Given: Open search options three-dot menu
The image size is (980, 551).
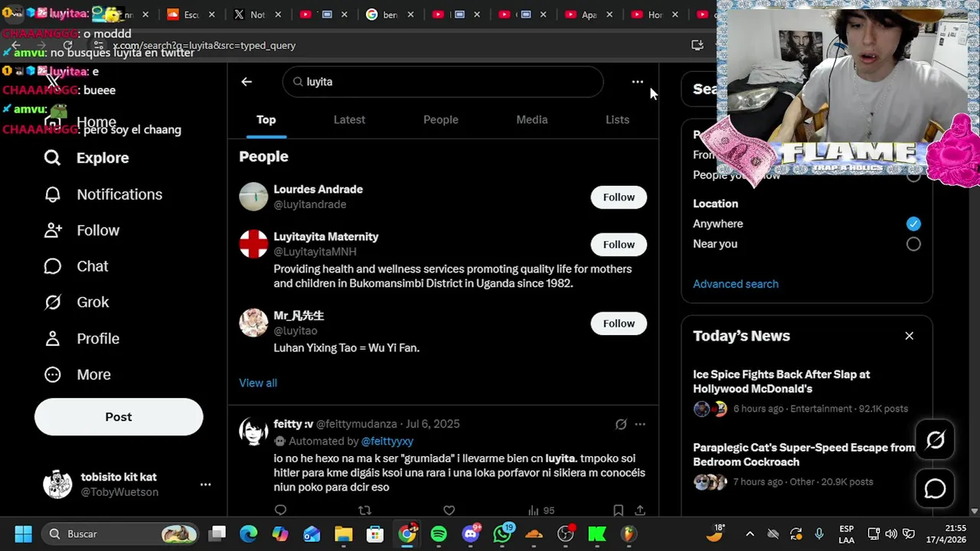Looking at the screenshot, I should pos(637,82).
